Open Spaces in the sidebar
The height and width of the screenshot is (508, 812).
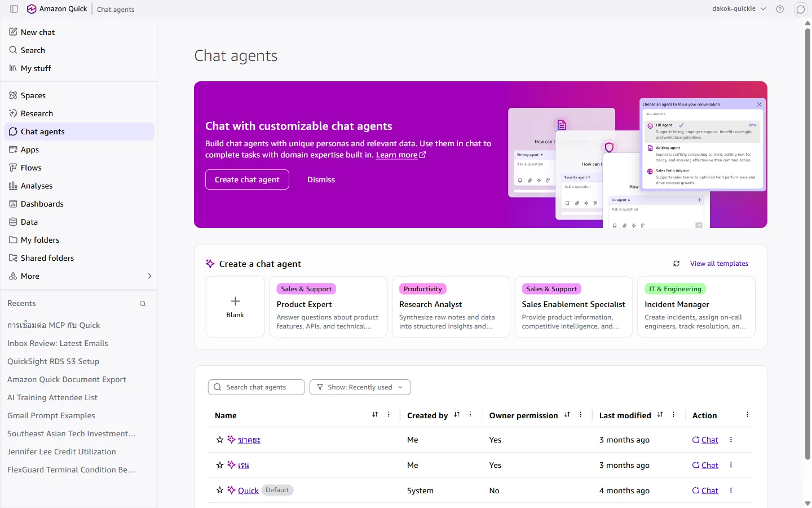tap(79, 95)
